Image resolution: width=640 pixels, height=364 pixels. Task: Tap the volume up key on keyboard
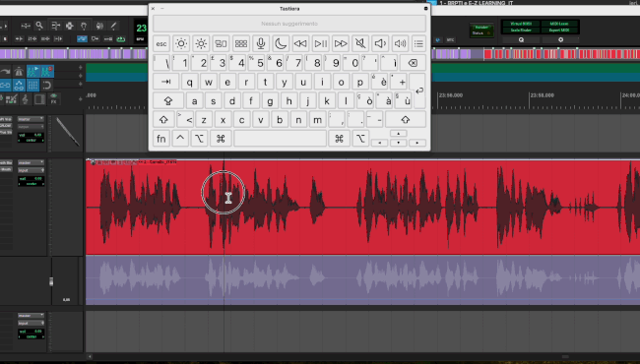click(x=400, y=43)
